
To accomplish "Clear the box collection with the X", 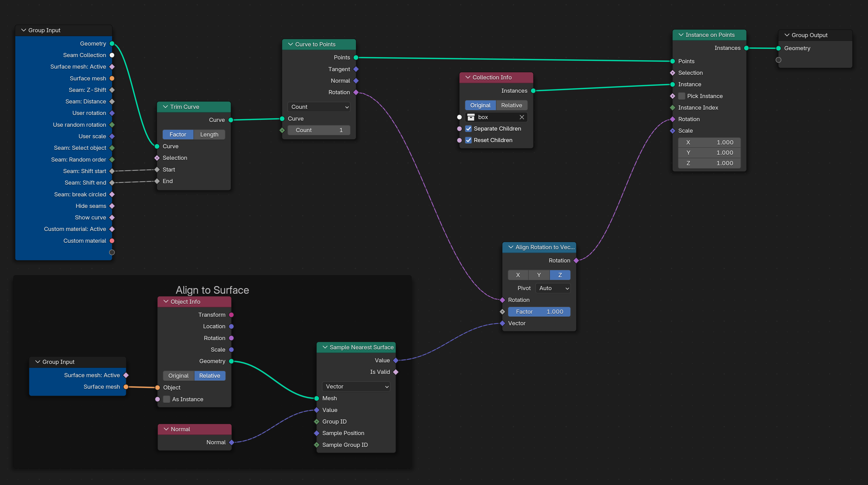I will (x=522, y=117).
